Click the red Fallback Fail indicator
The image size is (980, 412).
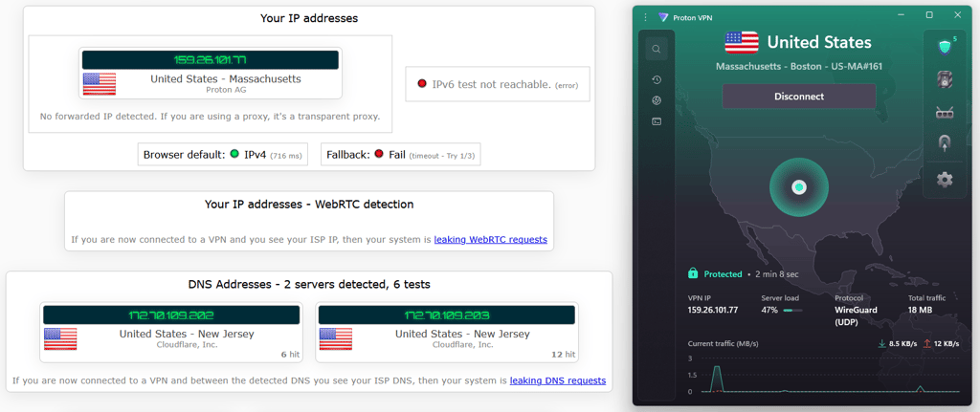coord(379,154)
